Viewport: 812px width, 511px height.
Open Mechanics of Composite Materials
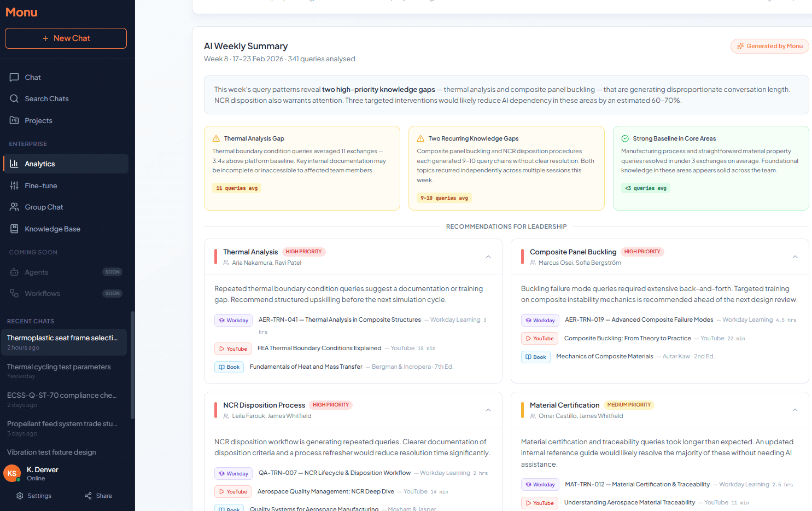[605, 356]
